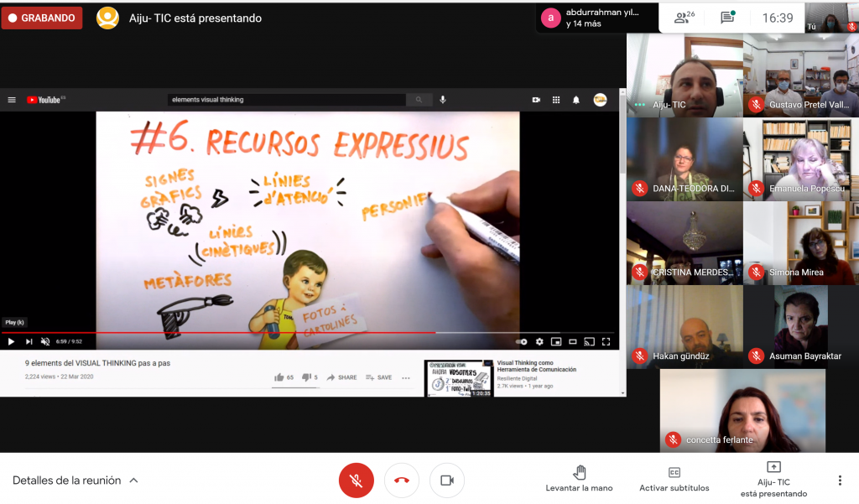
Task: Open YouTube apps grid icon
Action: point(556,100)
